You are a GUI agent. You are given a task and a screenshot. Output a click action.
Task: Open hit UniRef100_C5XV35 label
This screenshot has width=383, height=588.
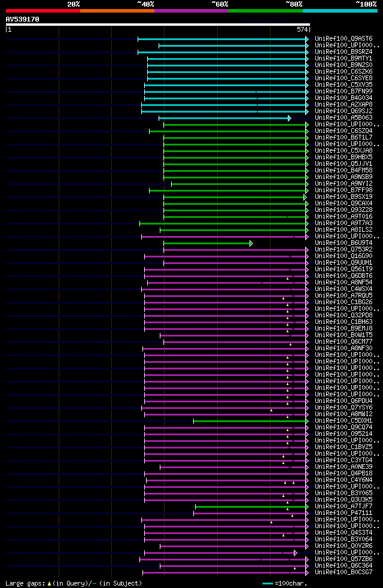(x=344, y=85)
